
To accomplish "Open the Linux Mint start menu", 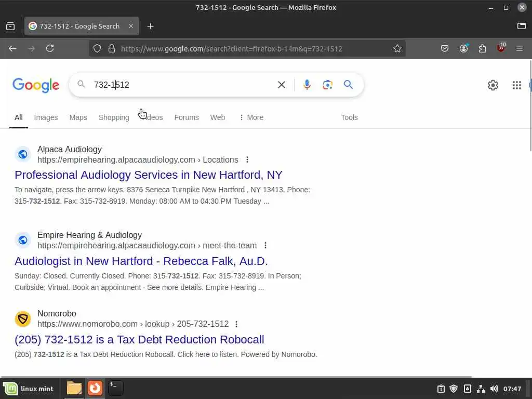I will pos(29,389).
